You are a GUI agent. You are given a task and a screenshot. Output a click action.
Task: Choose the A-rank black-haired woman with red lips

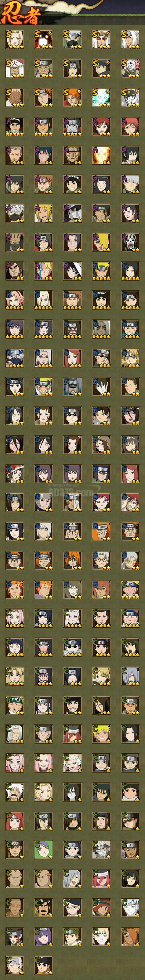click(x=130, y=213)
